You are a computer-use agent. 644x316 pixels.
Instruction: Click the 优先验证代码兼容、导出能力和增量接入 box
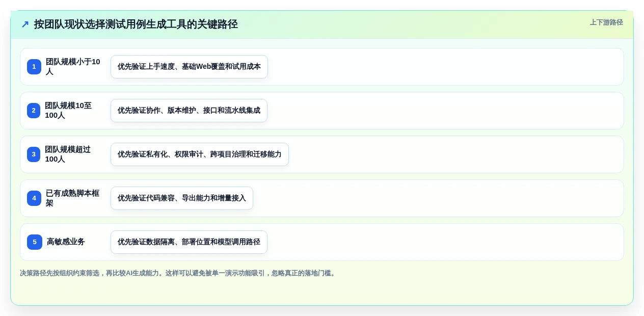coord(182,198)
